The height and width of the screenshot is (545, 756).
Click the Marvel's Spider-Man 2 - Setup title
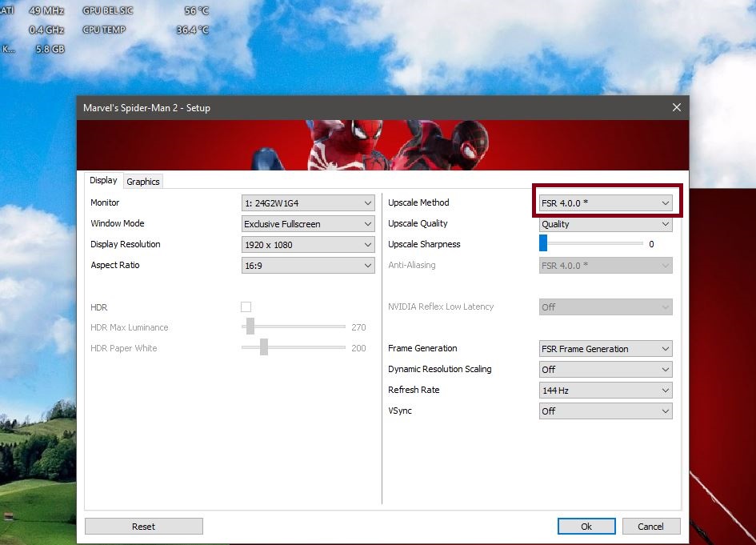click(146, 108)
